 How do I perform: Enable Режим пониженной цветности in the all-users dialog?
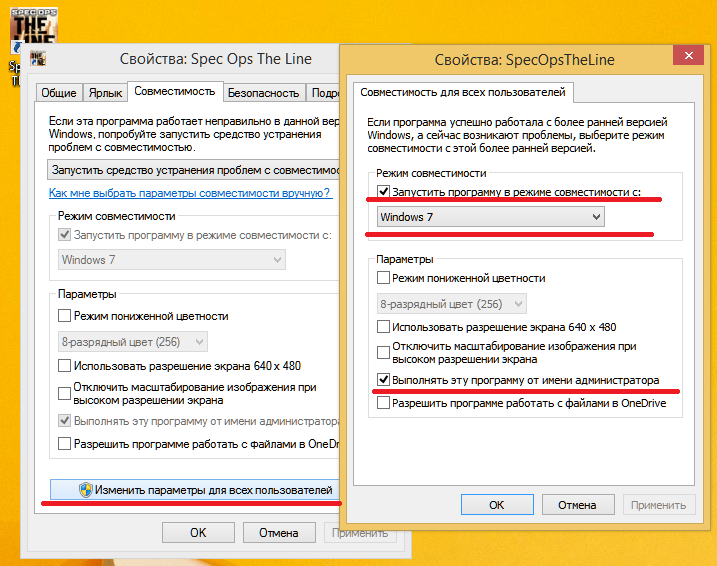[384, 278]
